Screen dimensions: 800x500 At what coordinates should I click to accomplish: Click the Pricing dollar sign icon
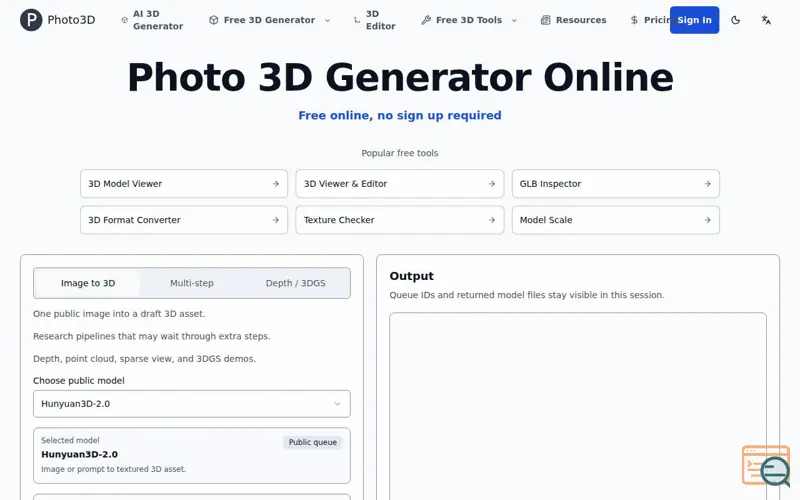[x=634, y=20]
